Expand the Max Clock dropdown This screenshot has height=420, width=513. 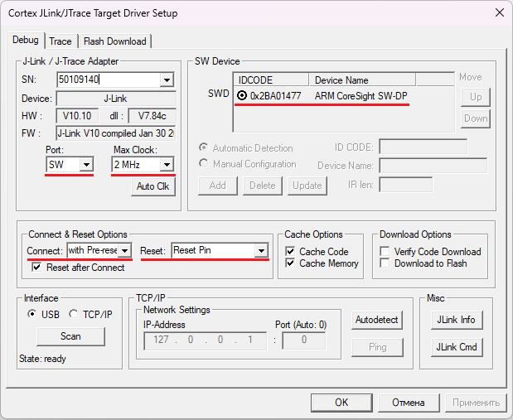pyautogui.click(x=167, y=165)
